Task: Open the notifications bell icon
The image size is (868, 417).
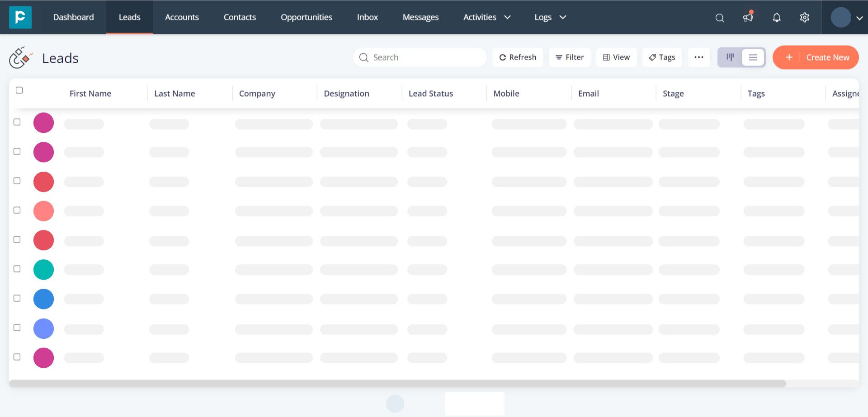Action: coord(777,18)
